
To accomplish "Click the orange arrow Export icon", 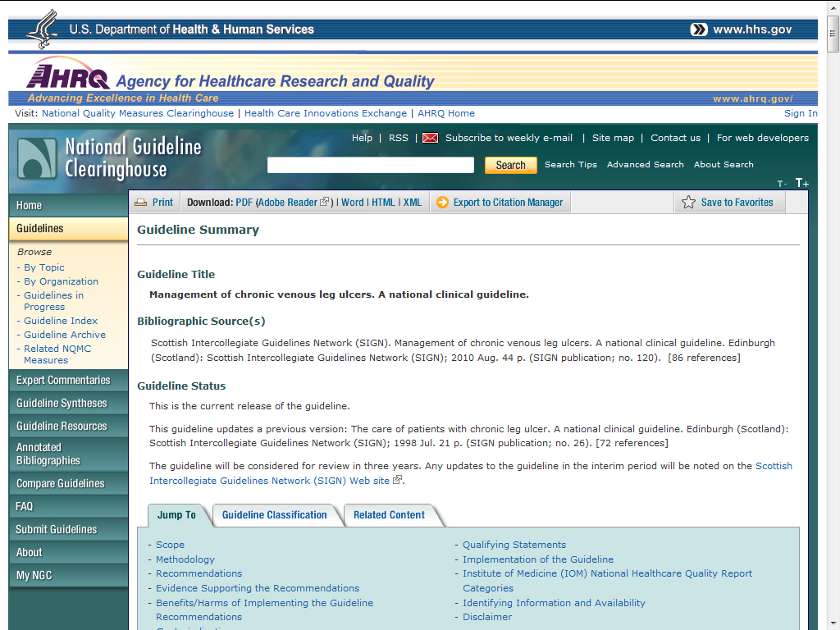I will coord(442,203).
